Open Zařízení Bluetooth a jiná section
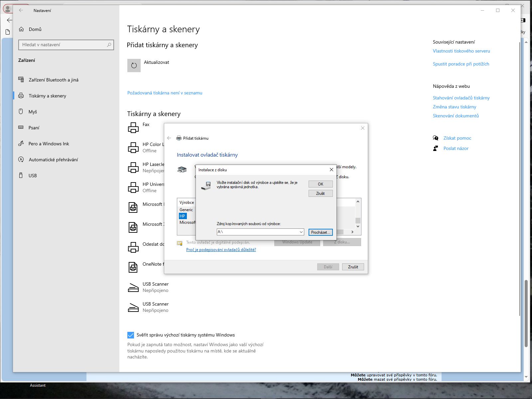This screenshot has height=399, width=532. click(53, 80)
